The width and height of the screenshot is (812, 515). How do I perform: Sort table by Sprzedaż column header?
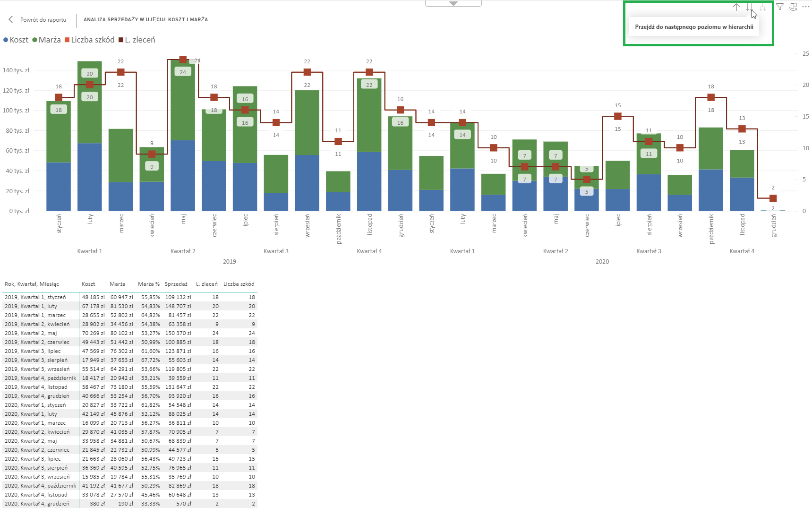(x=176, y=284)
